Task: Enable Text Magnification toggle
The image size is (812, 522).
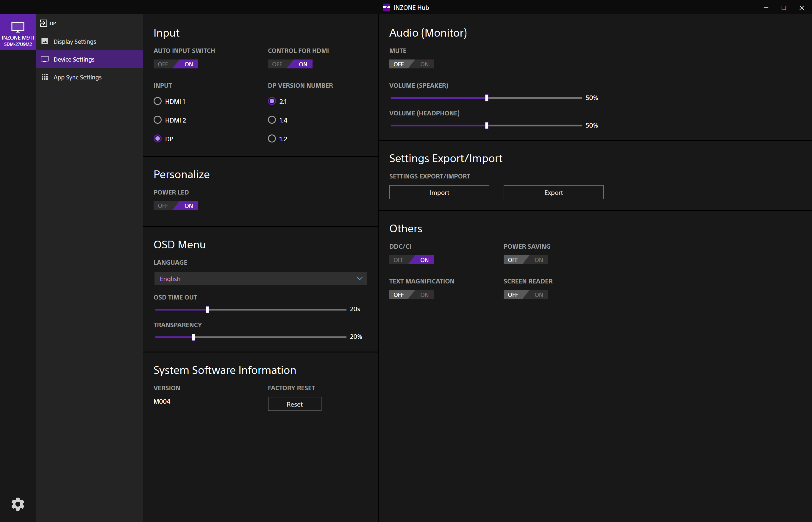Action: (x=411, y=294)
